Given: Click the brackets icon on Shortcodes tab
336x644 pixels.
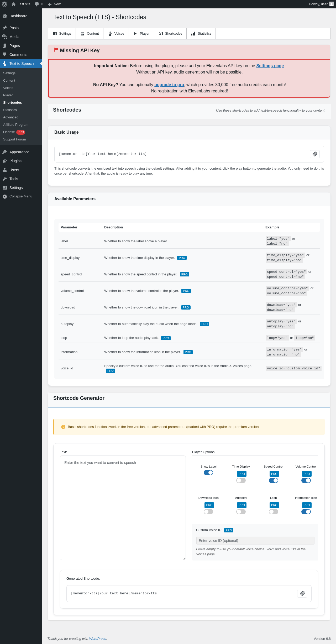Looking at the screenshot, I should pos(161,34).
